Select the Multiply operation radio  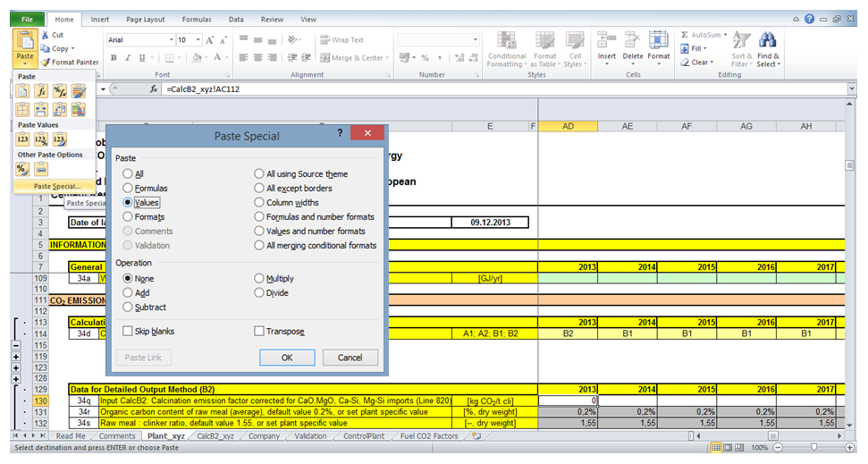point(259,278)
